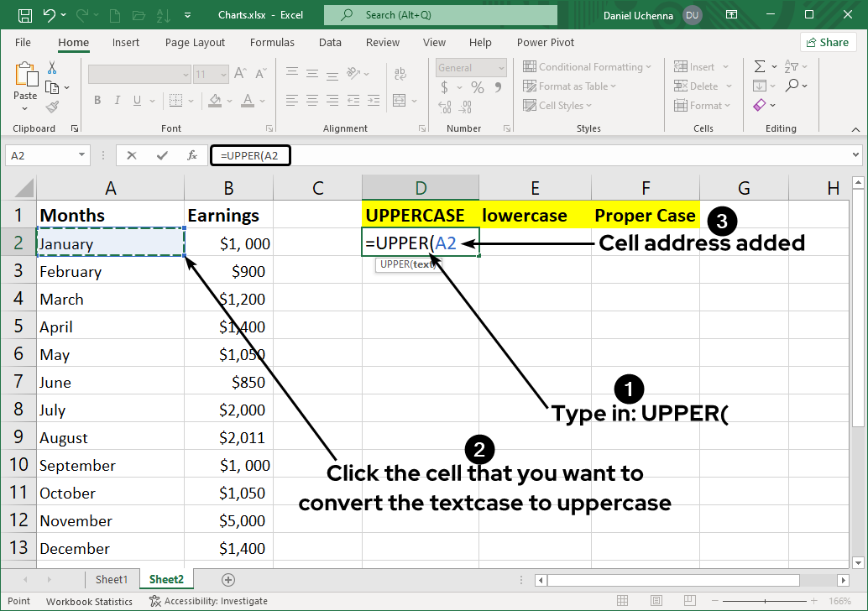Open Find & Select magnifier icon

792,86
